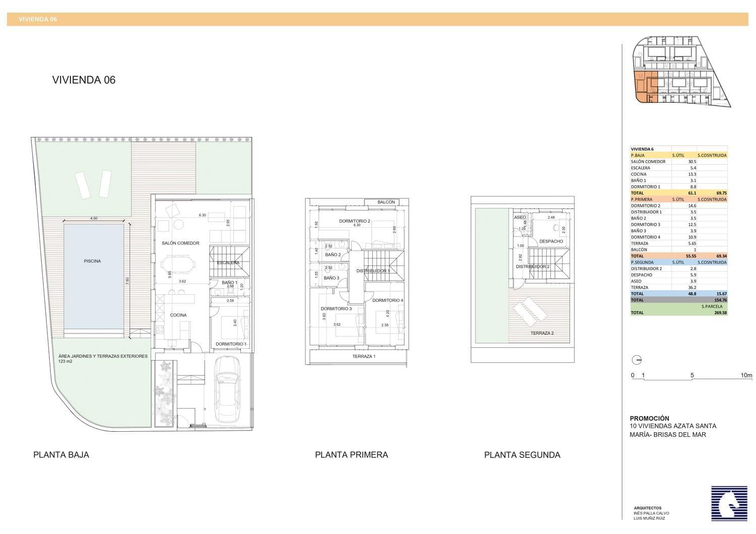Click 'DESPACHO' label on the second floor plan
The width and height of the screenshot is (756, 534).
tap(551, 241)
